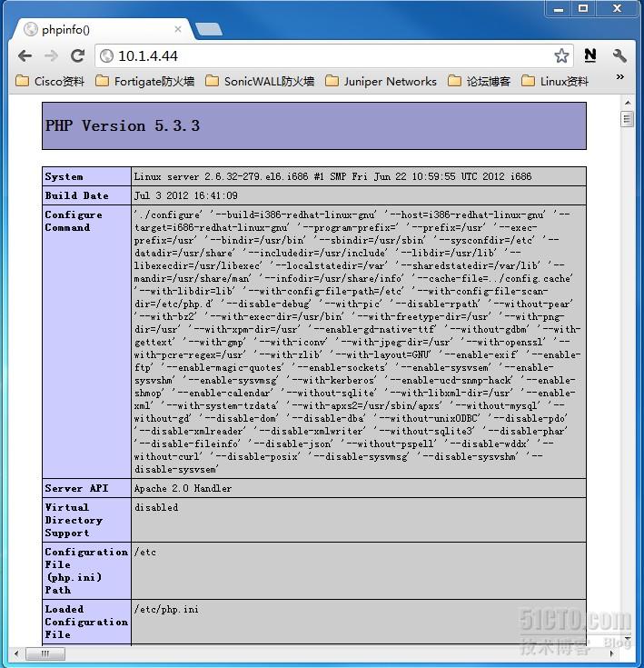Screen dimensions: 644x668
Task: Click the build date value Jul 3 2012
Action: coord(185,195)
